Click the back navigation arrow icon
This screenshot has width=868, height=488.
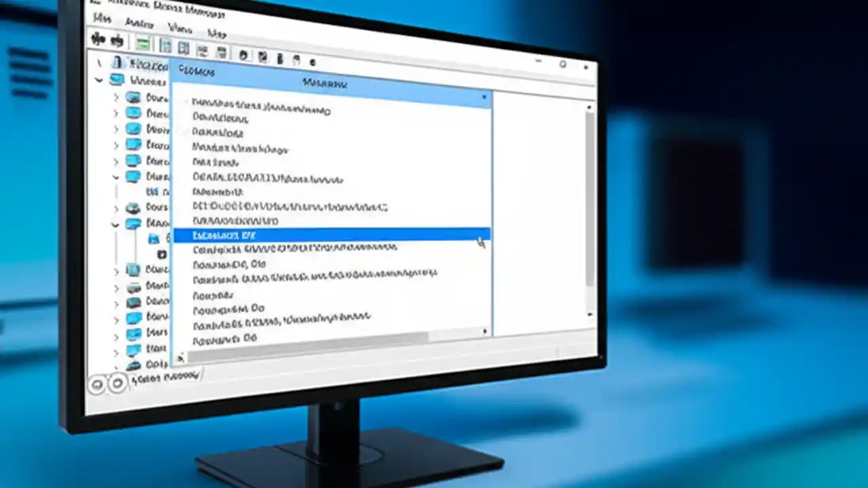pos(97,39)
